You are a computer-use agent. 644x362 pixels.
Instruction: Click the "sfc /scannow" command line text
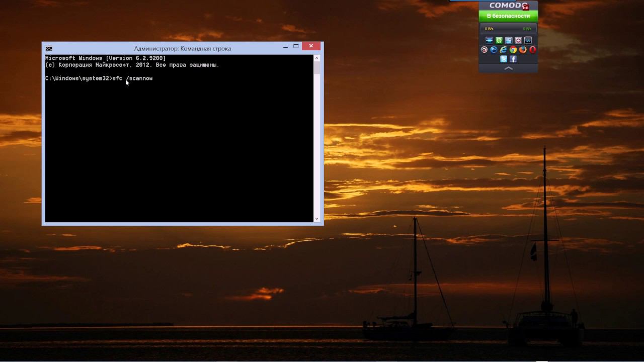click(x=132, y=78)
